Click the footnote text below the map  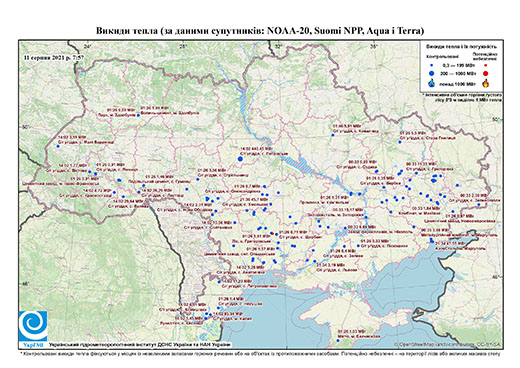point(260,353)
